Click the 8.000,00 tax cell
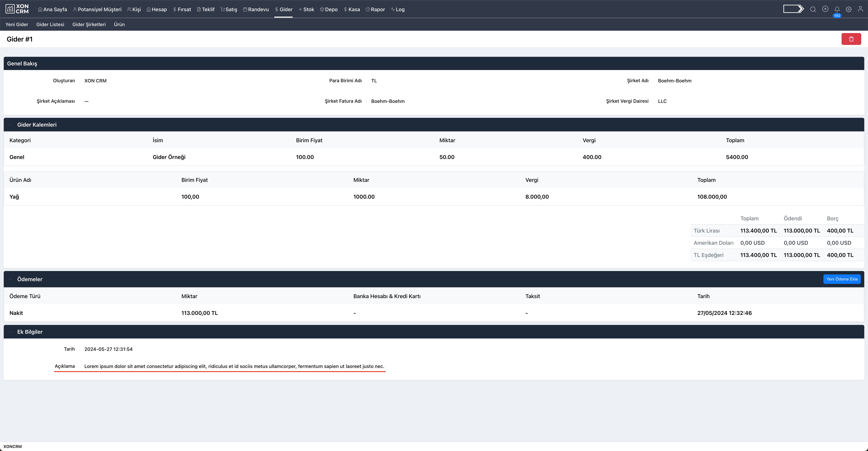The width and height of the screenshot is (868, 451). pos(537,197)
